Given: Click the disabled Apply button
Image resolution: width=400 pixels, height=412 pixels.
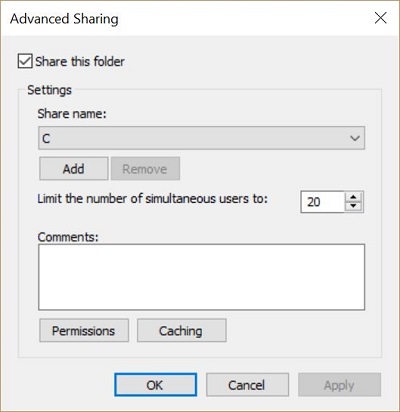Looking at the screenshot, I should (x=339, y=385).
